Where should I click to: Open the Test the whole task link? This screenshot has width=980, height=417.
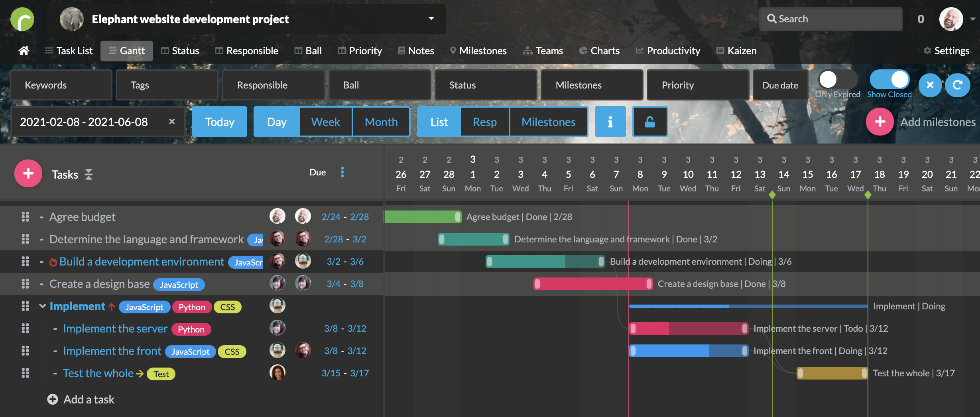pyautogui.click(x=98, y=373)
